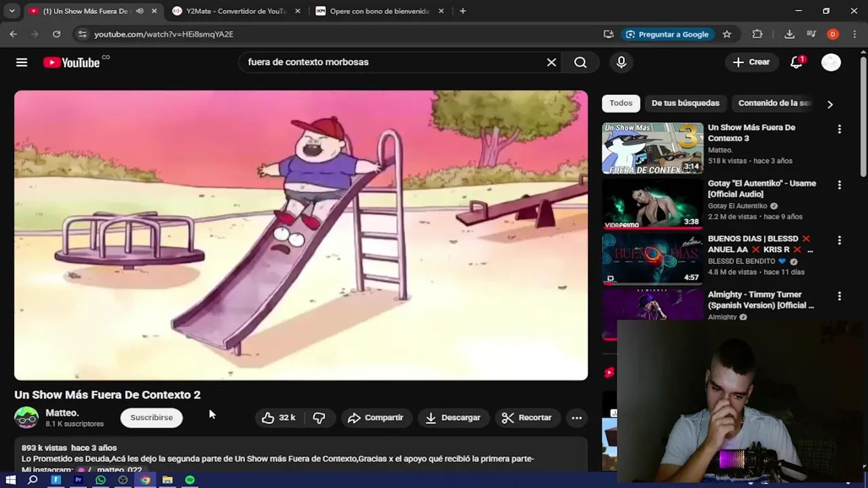
Task: Open Un Show Más Fuera De Contexto 3 thumbnail
Action: [652, 148]
